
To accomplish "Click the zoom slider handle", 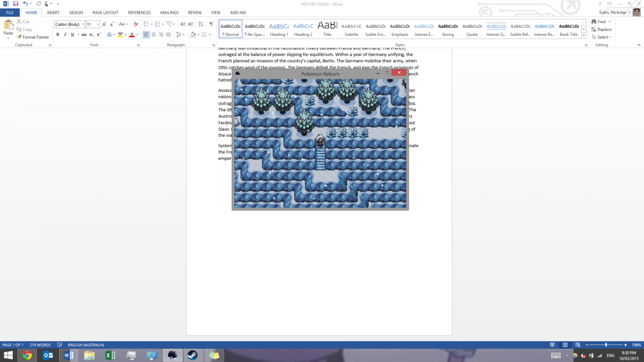I will [606, 344].
